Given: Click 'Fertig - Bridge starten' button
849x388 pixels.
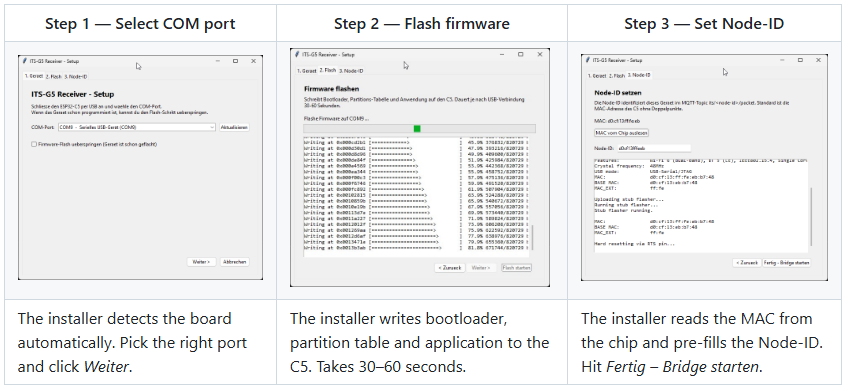Looking at the screenshot, I should tap(787, 262).
